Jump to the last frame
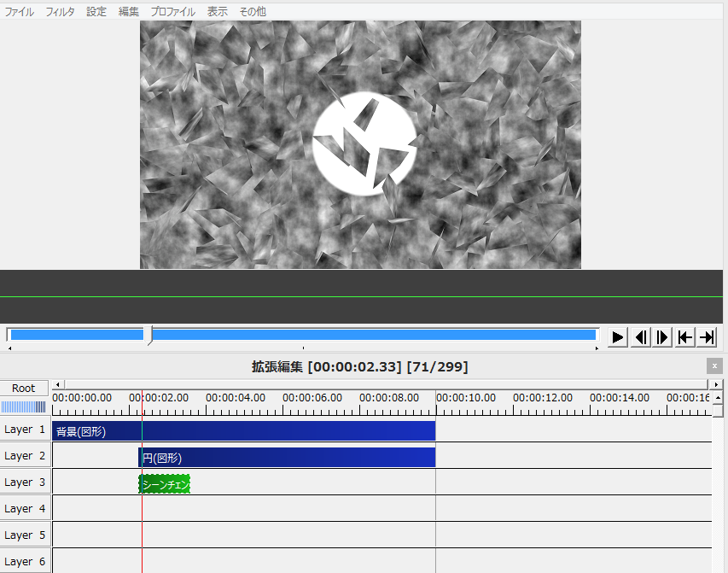 (706, 336)
